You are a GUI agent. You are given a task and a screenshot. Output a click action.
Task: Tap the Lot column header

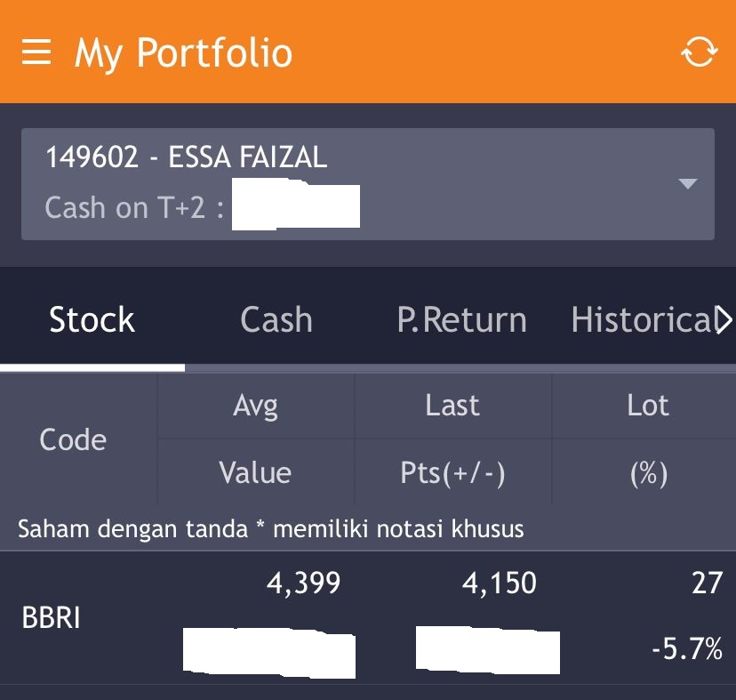pyautogui.click(x=648, y=405)
